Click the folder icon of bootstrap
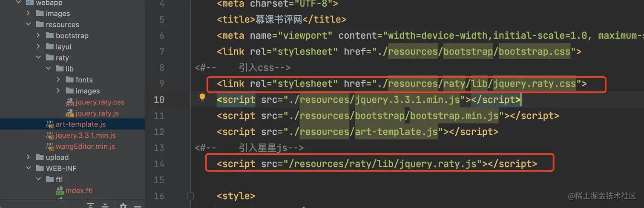644x208 pixels. 49,36
